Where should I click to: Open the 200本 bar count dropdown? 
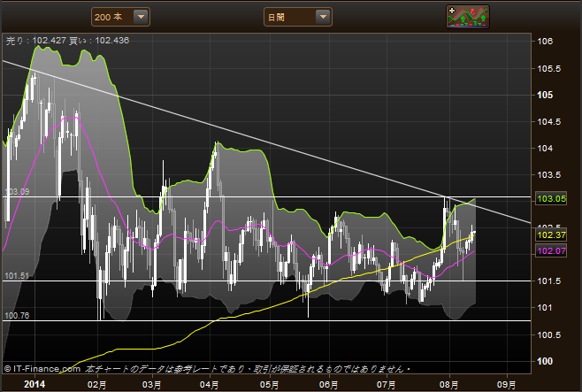coord(120,17)
